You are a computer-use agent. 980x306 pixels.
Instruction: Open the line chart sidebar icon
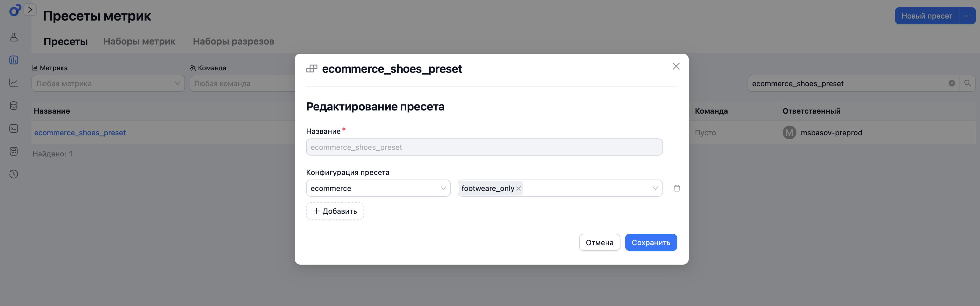[14, 82]
